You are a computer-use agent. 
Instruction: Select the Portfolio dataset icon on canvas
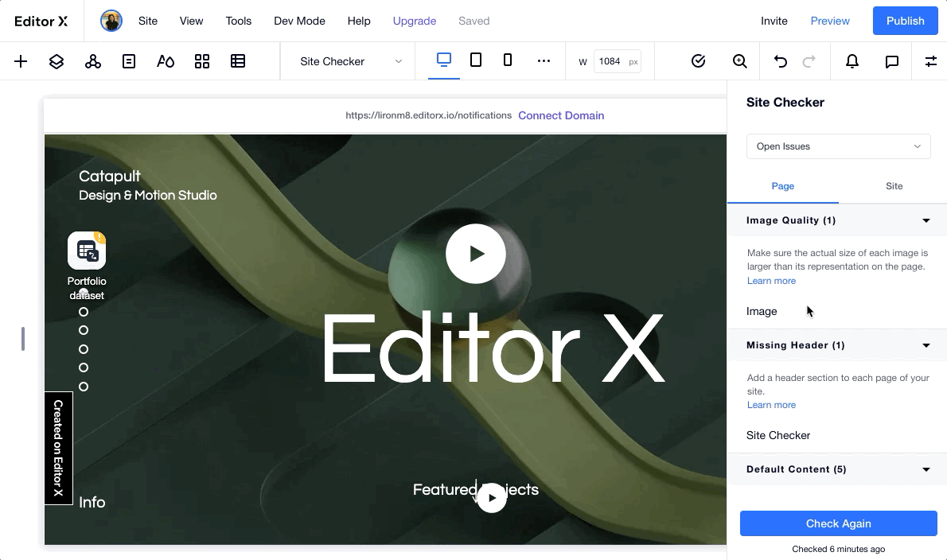pos(87,251)
